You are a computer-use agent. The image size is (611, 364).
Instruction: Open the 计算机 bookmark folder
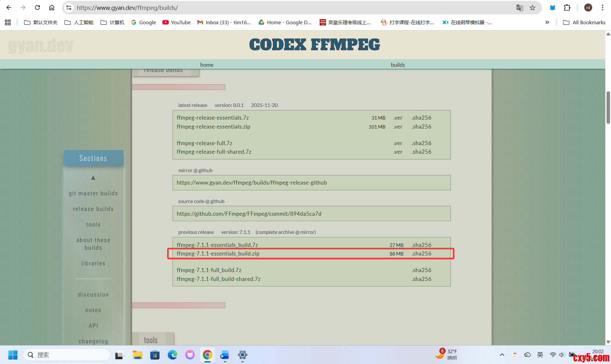pos(112,22)
